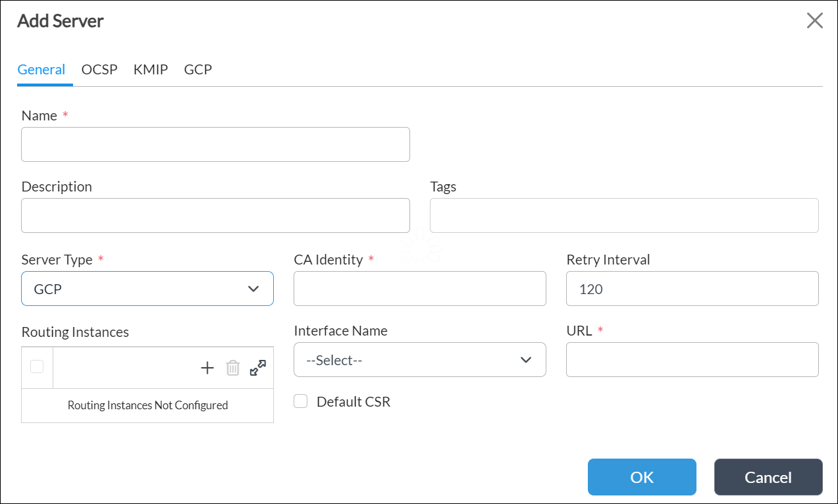838x504 pixels.
Task: Click Cancel to discard changes
Action: click(x=768, y=477)
